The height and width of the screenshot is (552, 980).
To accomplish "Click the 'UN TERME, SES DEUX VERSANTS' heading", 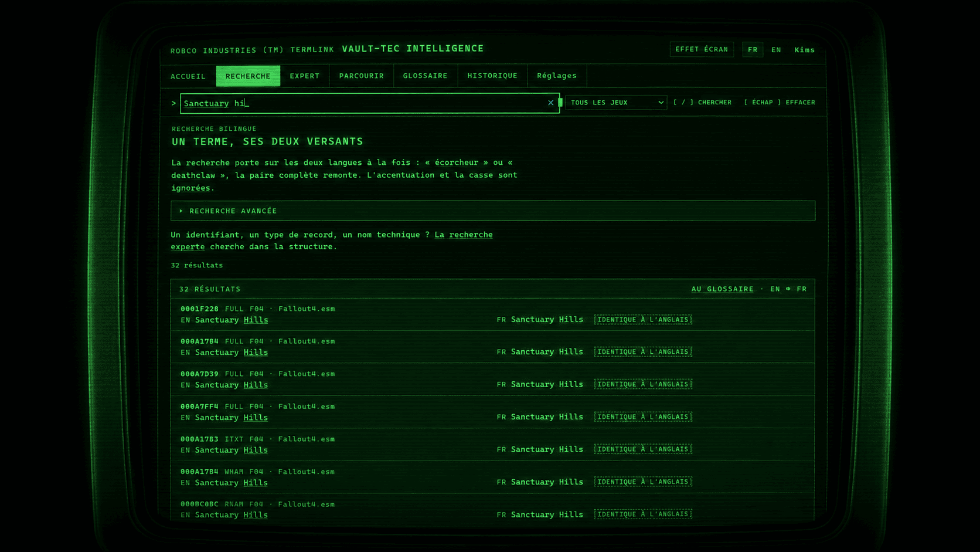I will click(x=267, y=141).
